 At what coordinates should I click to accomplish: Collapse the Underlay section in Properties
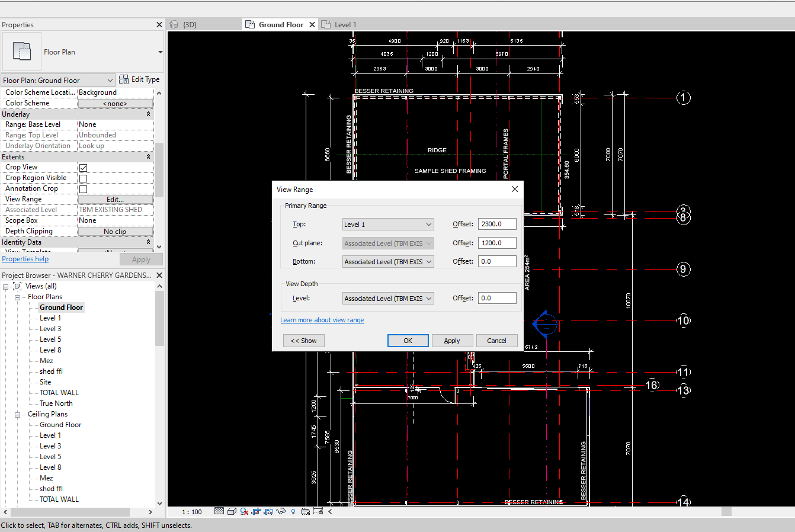pyautogui.click(x=149, y=113)
